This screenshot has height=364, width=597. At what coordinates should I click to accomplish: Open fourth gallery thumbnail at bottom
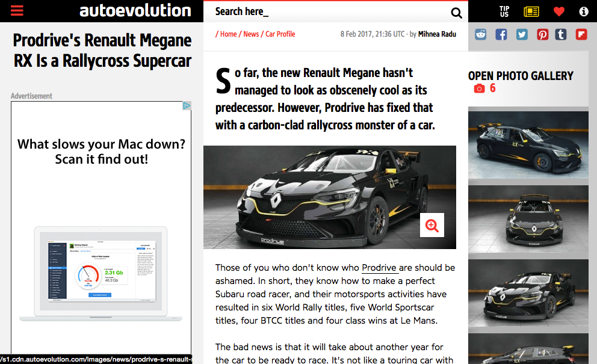click(x=528, y=349)
